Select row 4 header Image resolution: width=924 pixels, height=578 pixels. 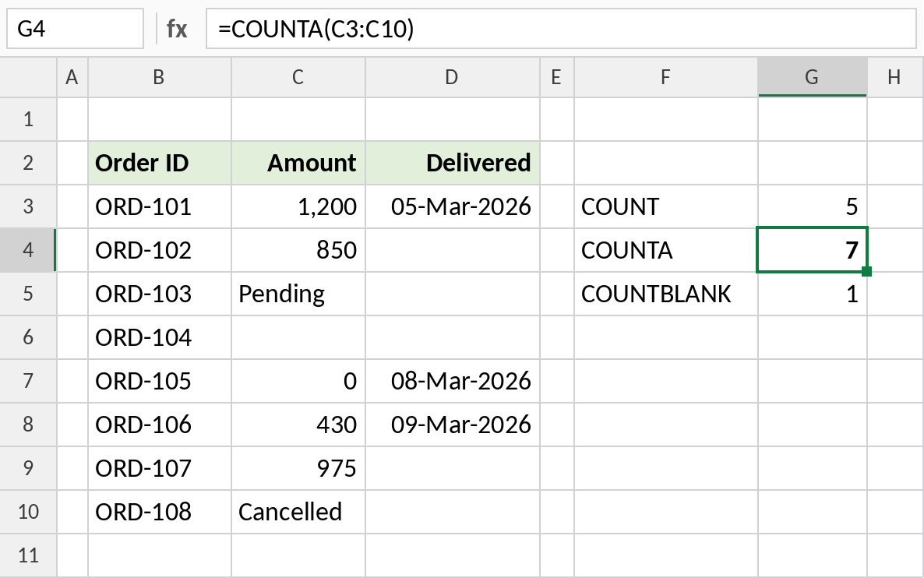28,250
